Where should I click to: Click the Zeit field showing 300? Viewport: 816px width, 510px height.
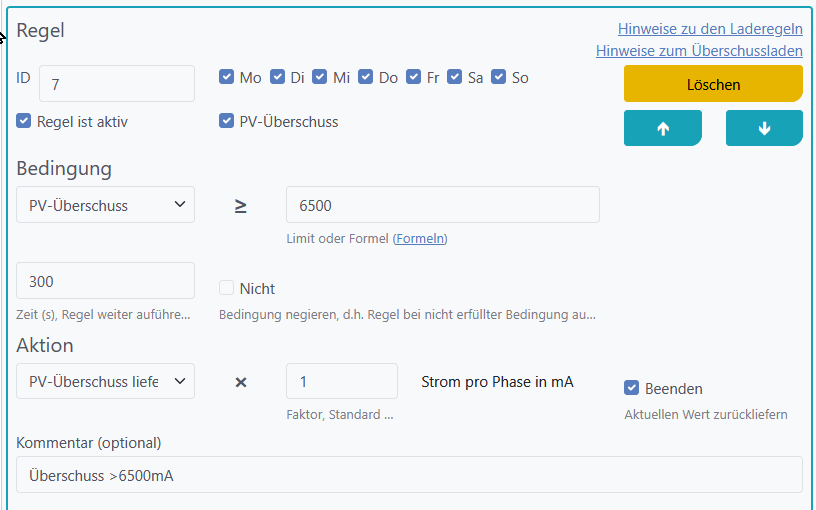coord(105,281)
